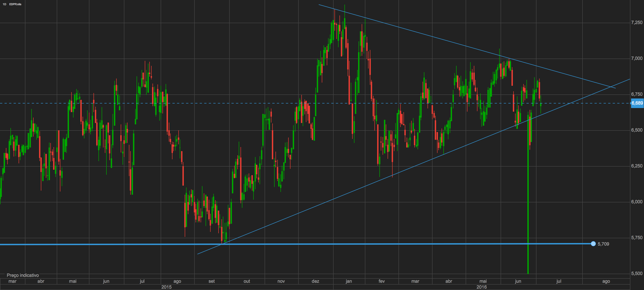Click the 1D timeframe label

click(4, 4)
